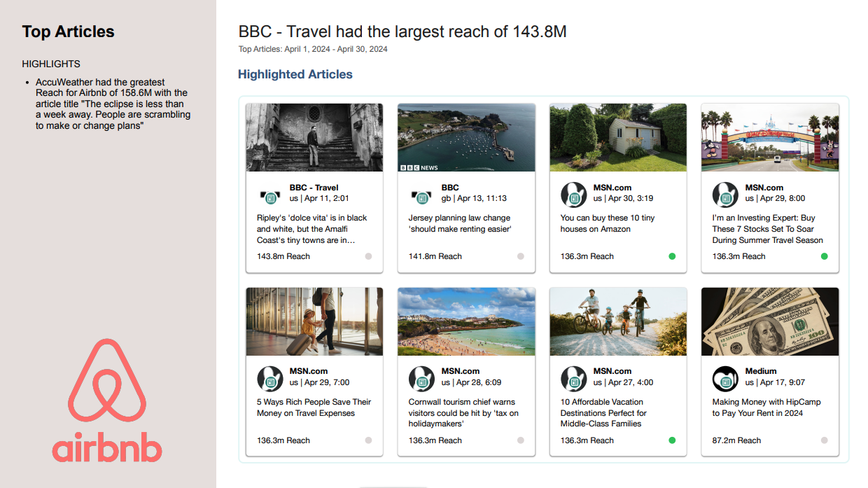Viewport: 868px width, 488px height.
Task: Open the family cycling photo thumbnail
Action: [x=617, y=321]
